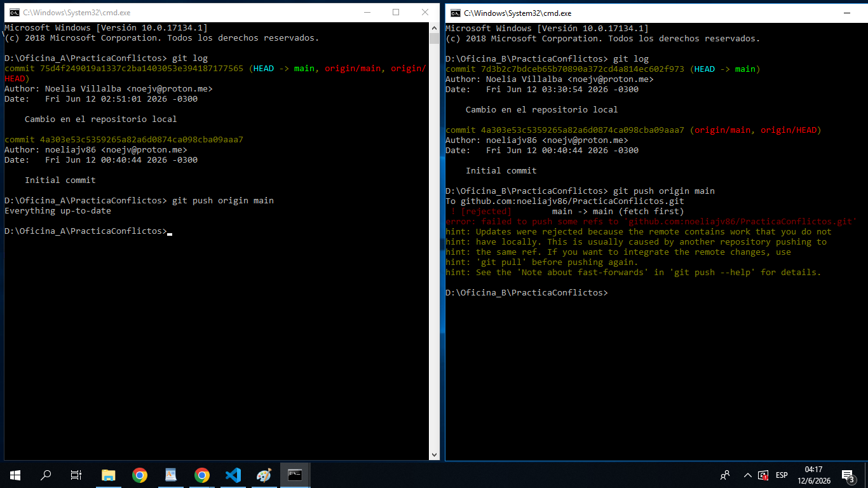Click the 4a303e53 commit hash in the Oficina_A window
Screen dimensions: 868x488
pyautogui.click(x=142, y=140)
